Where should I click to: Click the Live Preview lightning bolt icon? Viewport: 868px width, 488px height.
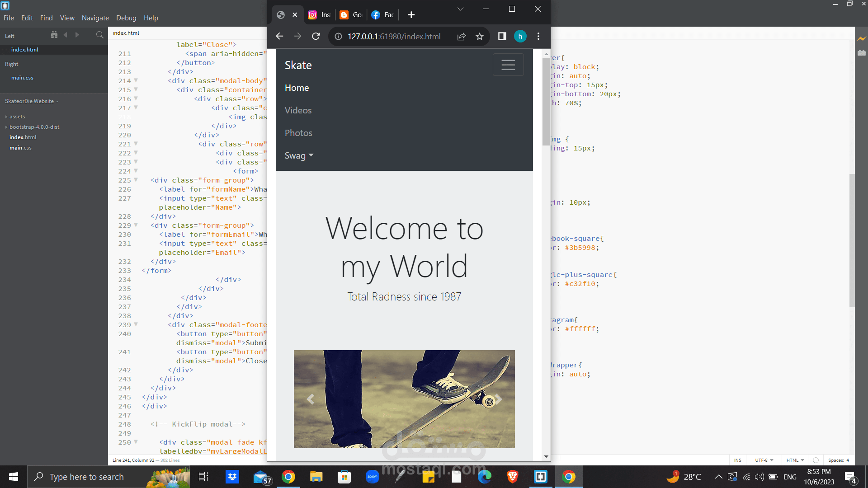(861, 39)
